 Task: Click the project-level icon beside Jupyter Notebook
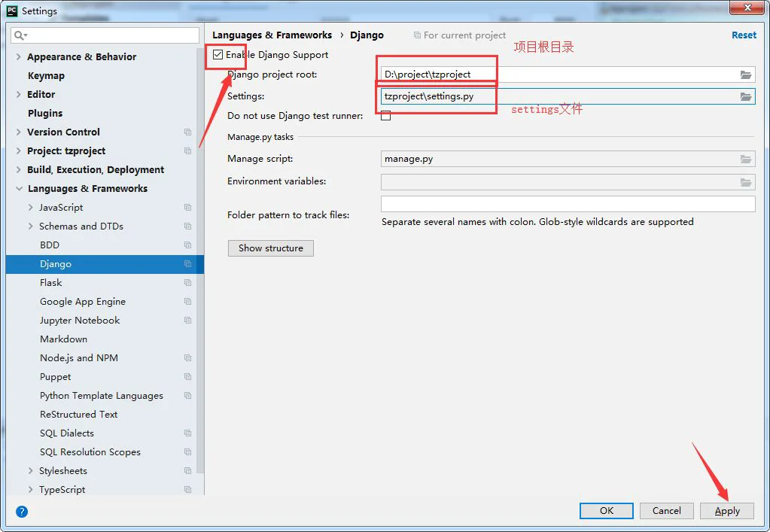point(187,320)
